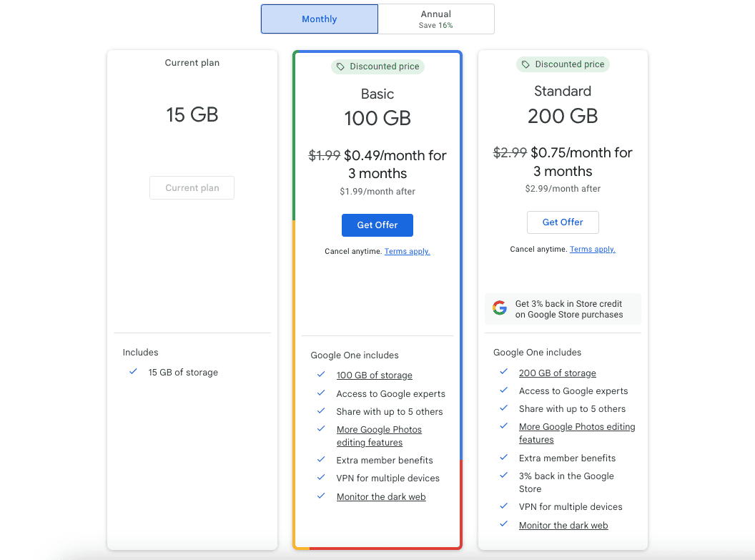Click the tag icon on Basic discounted badge

340,67
